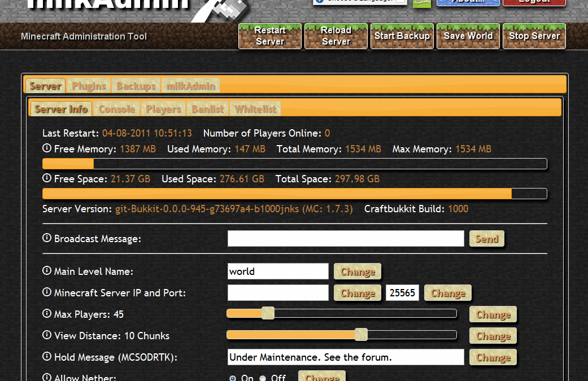Screen dimensions: 588x381
Task: Apply Change for the server port
Action: click(448, 292)
